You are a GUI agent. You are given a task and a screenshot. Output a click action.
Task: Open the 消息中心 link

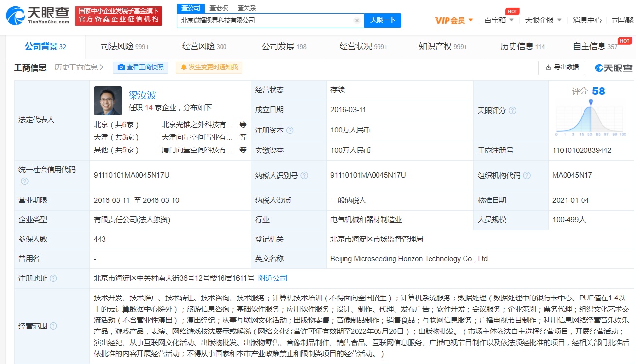pos(587,20)
